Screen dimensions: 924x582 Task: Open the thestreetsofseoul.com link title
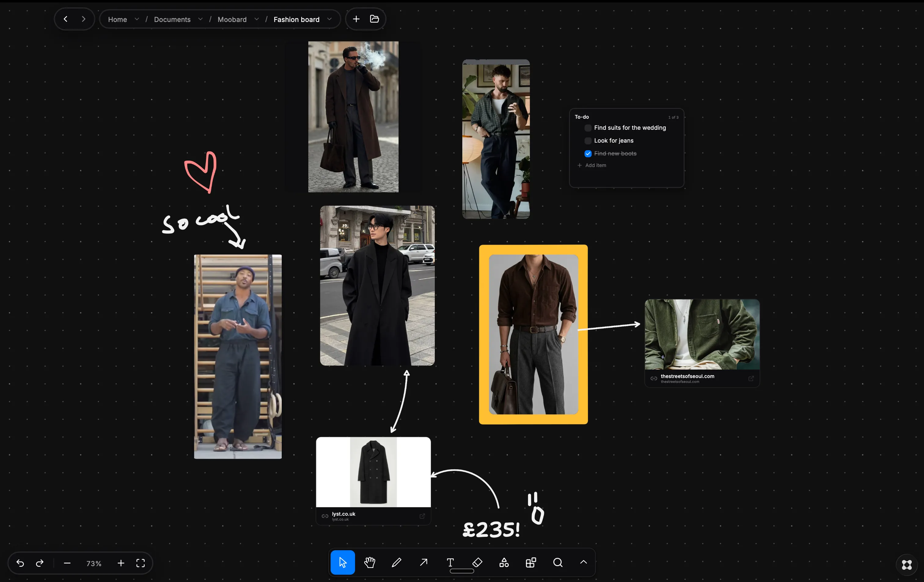[687, 376]
